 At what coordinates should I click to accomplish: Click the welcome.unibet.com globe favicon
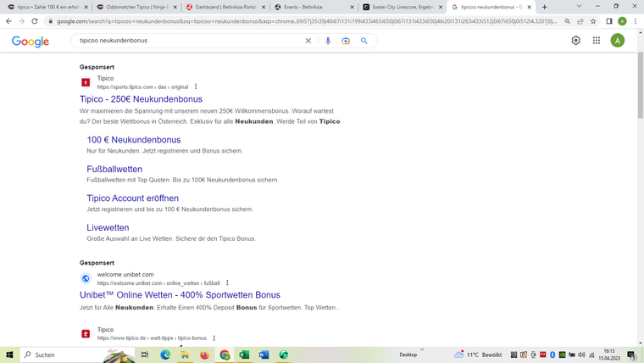[86, 279]
